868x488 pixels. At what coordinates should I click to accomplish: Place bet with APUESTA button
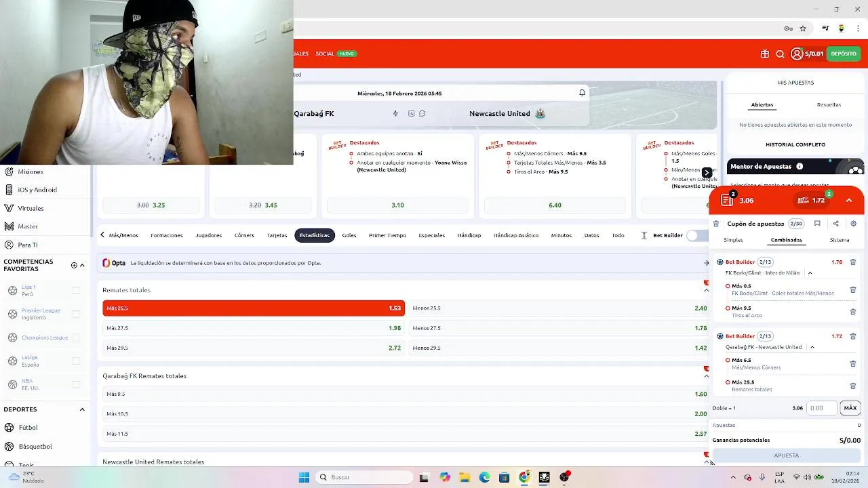tap(786, 455)
